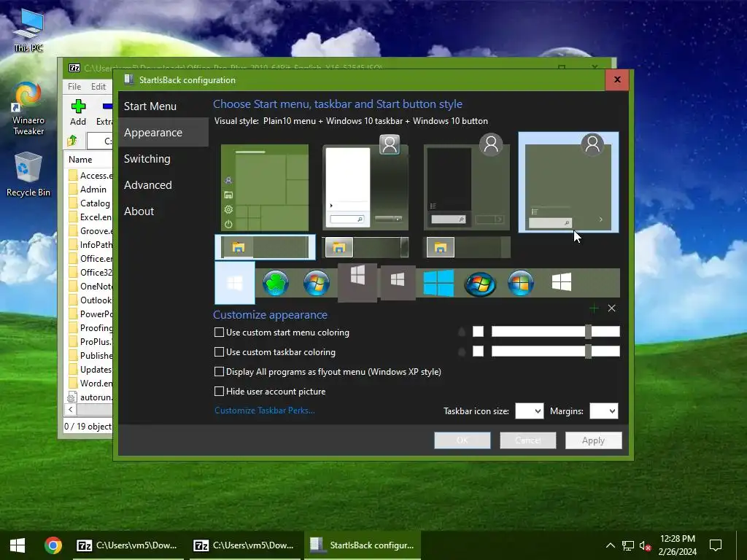Select the Vista-style dark orb button
This screenshot has width=747, height=560.
click(x=480, y=284)
